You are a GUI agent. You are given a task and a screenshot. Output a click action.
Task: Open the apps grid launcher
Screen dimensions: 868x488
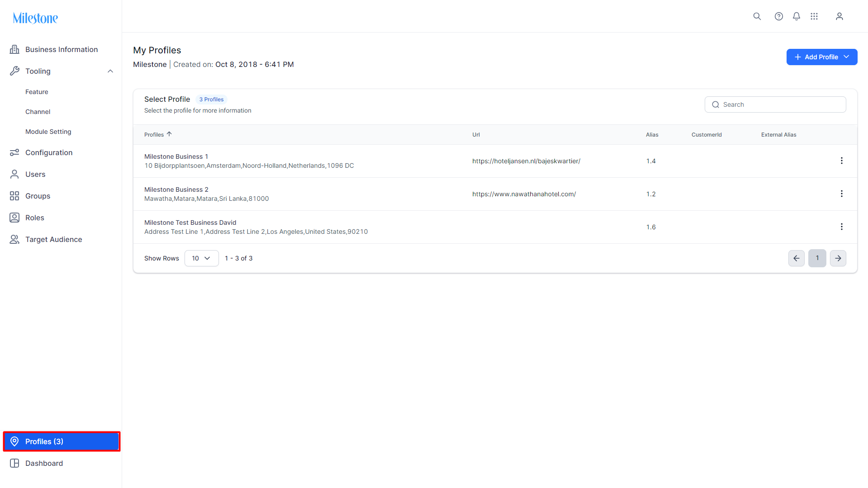point(814,16)
